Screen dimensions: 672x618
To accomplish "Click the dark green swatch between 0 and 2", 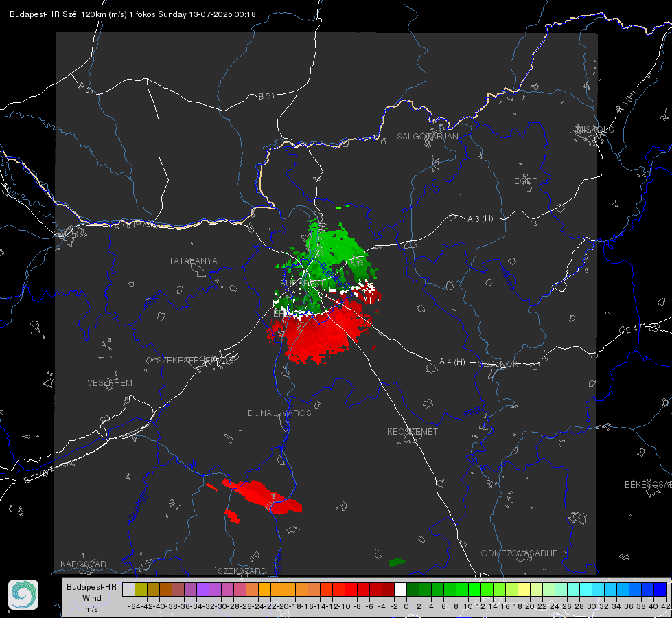I will click(413, 589).
